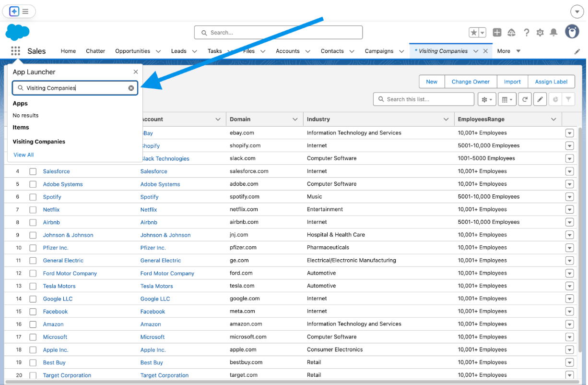
Task: Select checkbox for Adobe Systems row
Action: click(33, 184)
